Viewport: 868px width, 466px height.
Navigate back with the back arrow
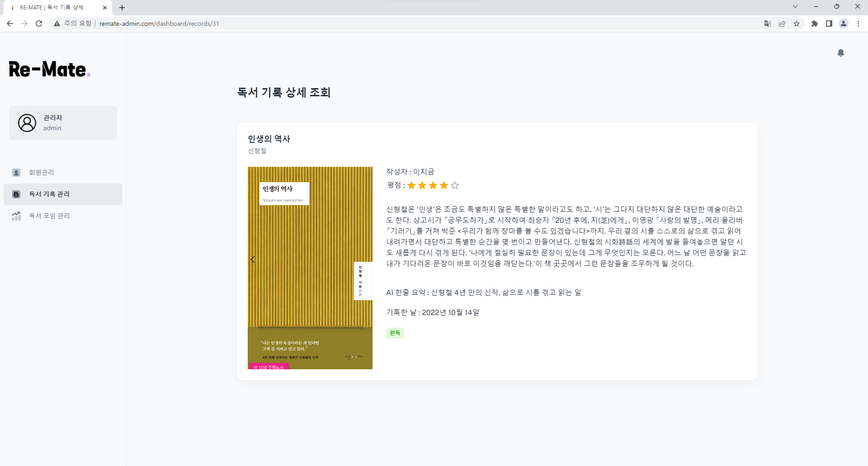click(x=10, y=24)
